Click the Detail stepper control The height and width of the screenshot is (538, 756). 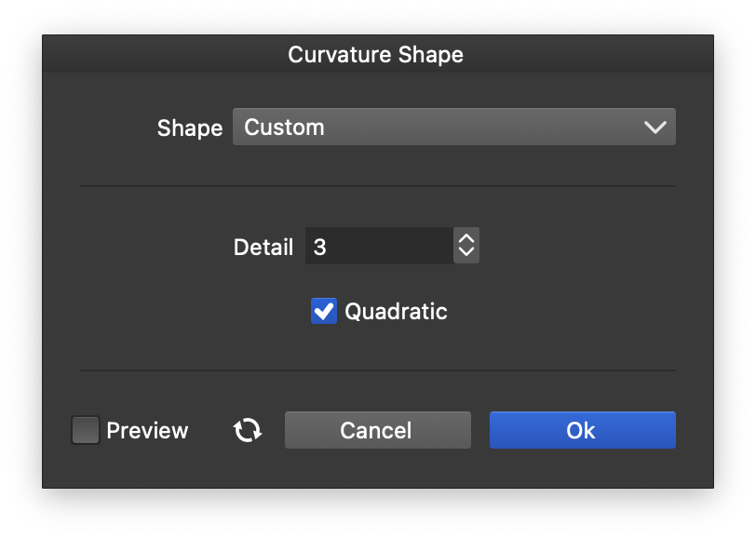(466, 246)
